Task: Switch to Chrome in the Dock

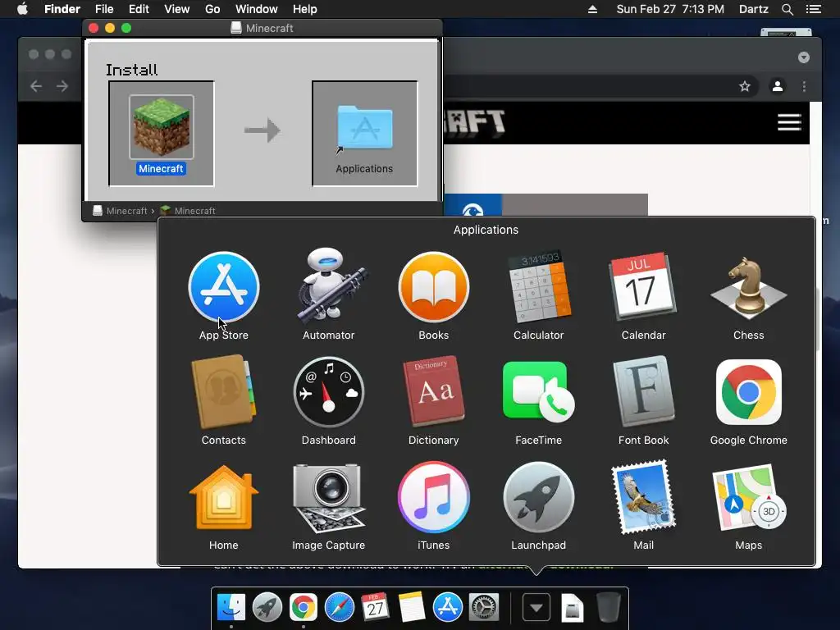Action: coord(304,608)
